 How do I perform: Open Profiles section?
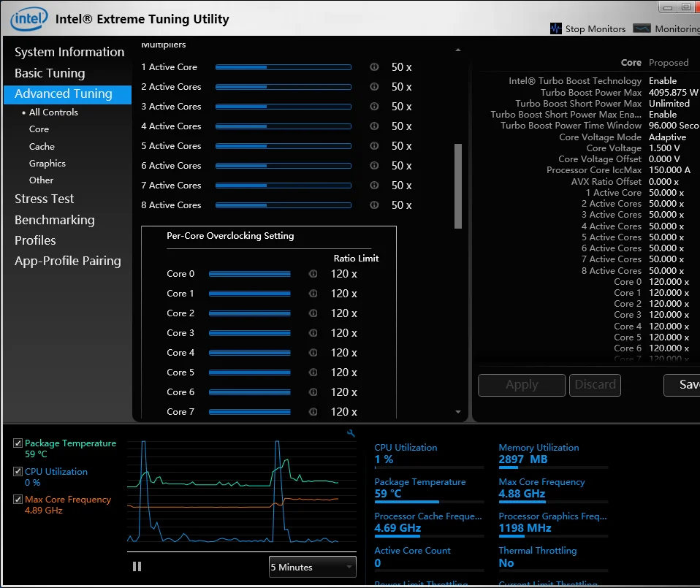coord(35,240)
